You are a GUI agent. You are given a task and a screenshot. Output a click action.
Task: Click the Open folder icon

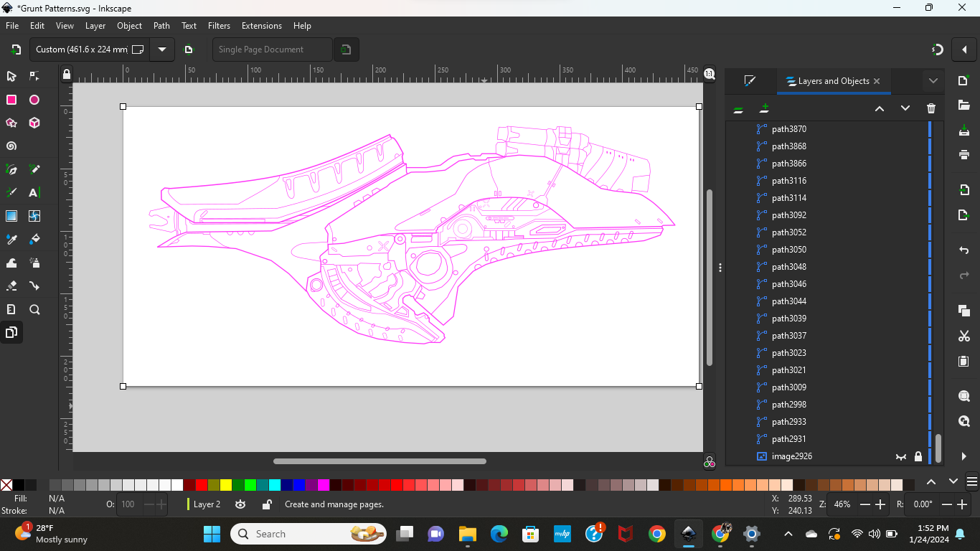click(964, 105)
